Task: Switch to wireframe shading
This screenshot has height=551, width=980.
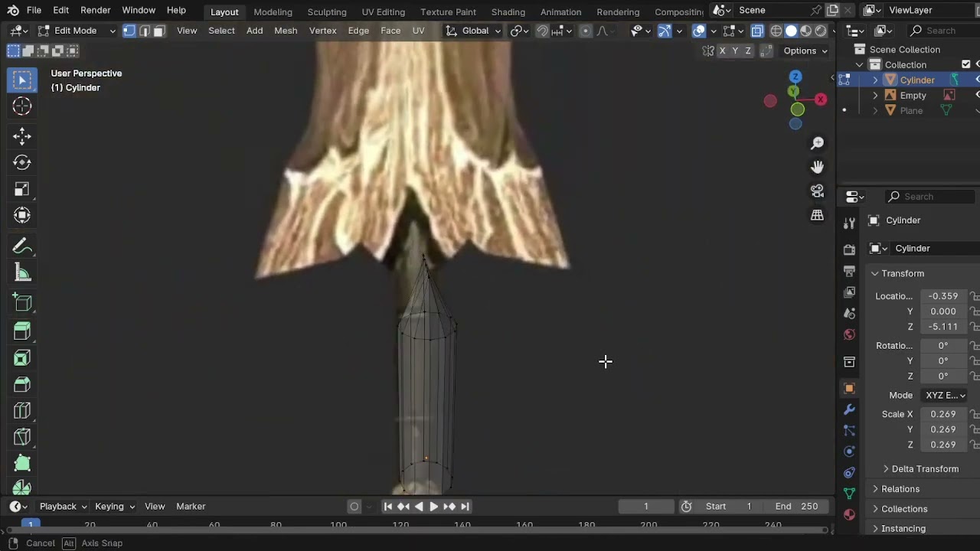Action: click(x=776, y=31)
